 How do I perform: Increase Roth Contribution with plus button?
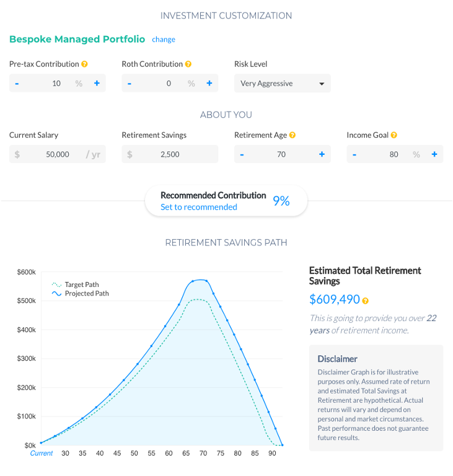click(209, 83)
